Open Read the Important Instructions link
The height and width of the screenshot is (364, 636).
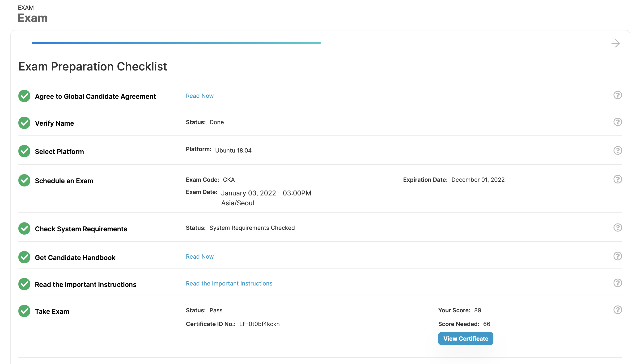(x=229, y=284)
